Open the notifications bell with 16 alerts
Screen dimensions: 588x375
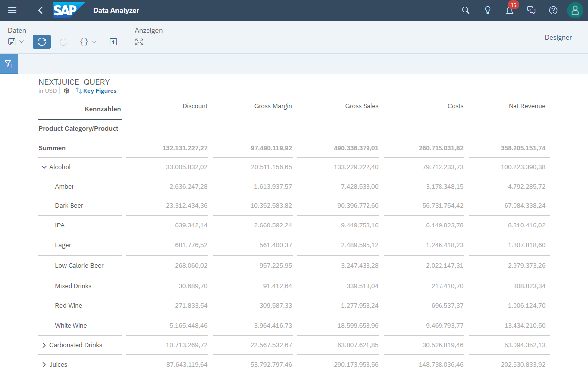(x=509, y=10)
